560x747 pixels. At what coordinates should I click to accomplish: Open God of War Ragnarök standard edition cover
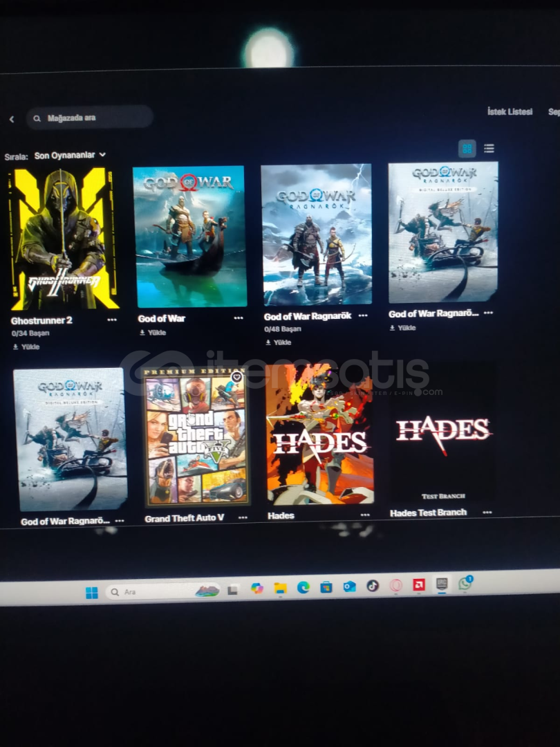[317, 235]
